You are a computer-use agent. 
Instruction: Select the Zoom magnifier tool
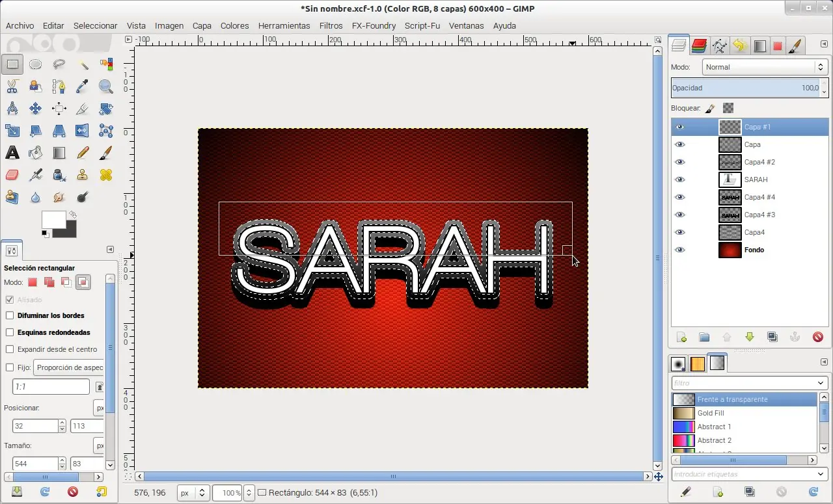click(x=106, y=86)
